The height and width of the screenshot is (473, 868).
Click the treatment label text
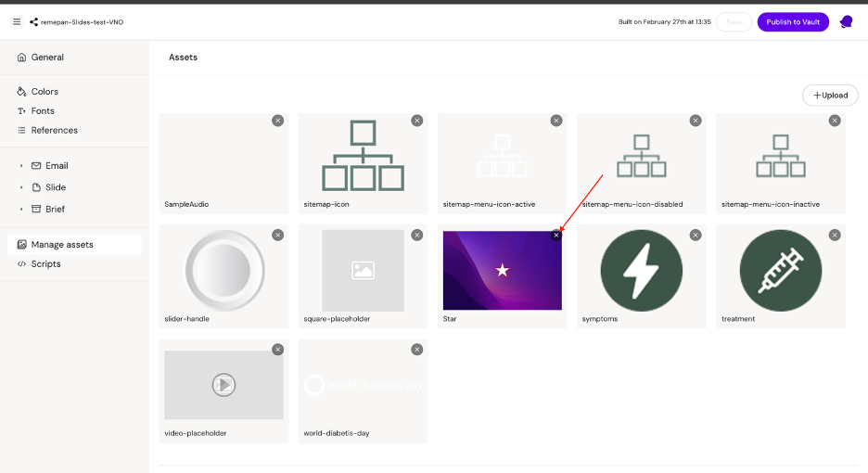pos(738,319)
